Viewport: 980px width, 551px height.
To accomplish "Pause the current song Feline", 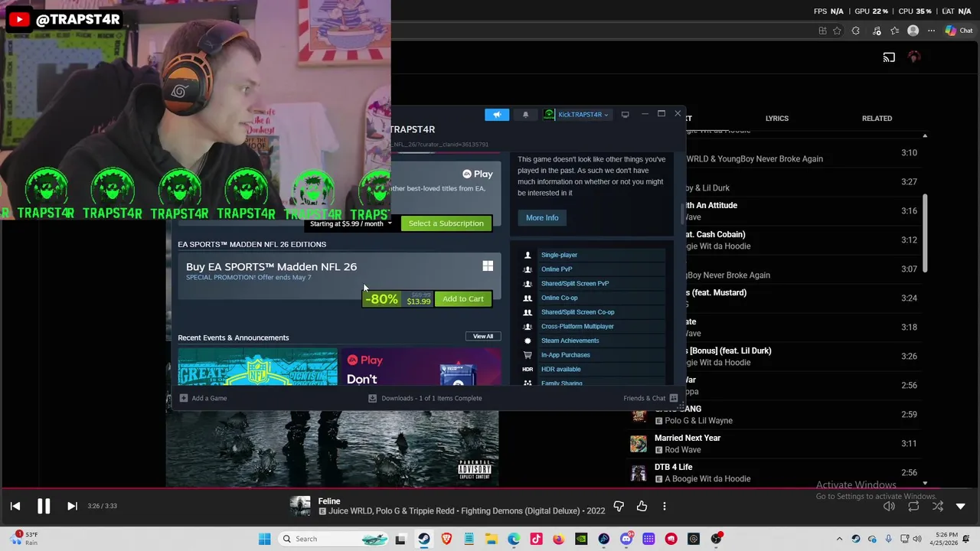I will click(44, 506).
